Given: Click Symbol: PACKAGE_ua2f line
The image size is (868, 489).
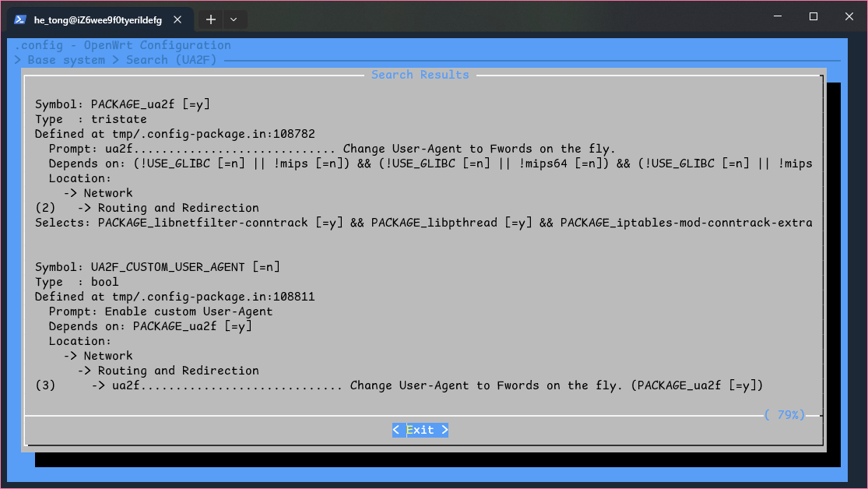Looking at the screenshot, I should pyautogui.click(x=122, y=104).
